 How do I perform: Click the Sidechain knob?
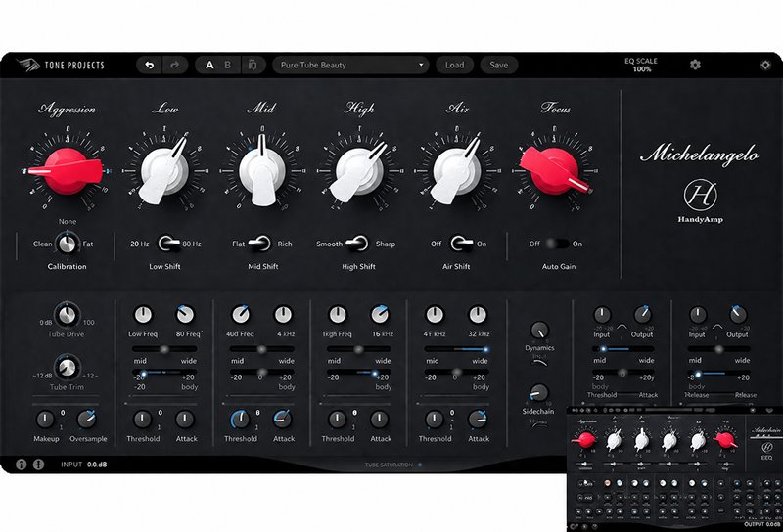click(x=539, y=394)
